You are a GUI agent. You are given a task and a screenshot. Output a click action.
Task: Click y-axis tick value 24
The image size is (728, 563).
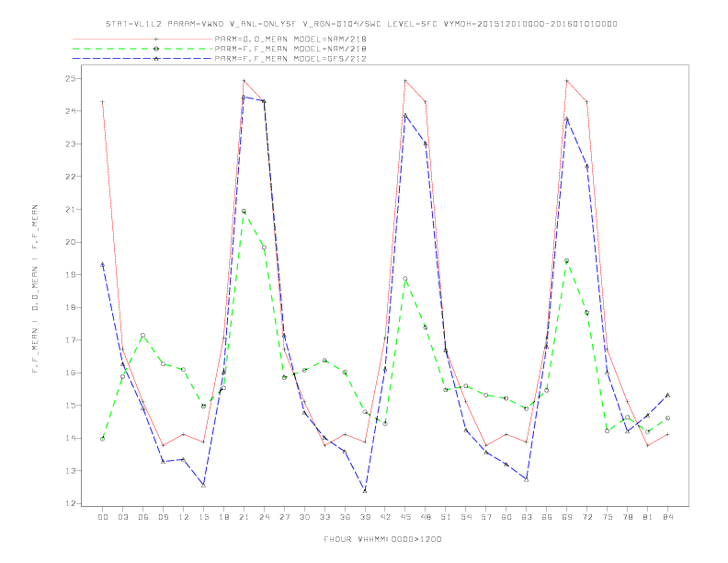70,111
